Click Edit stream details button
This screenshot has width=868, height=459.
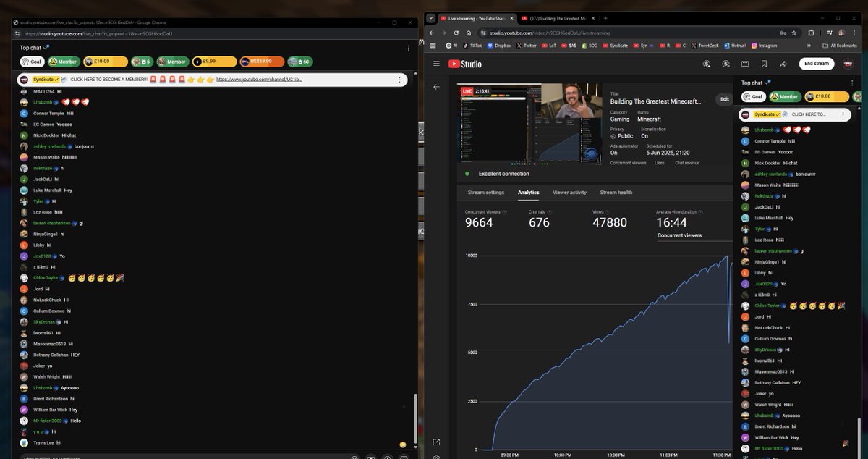tap(725, 99)
